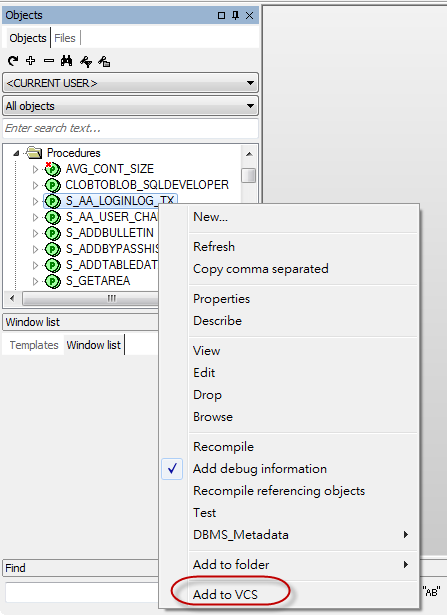Expand the AVG_CONT_SIZE node
Image resolution: width=447 pixels, height=615 pixels.
pyautogui.click(x=35, y=169)
